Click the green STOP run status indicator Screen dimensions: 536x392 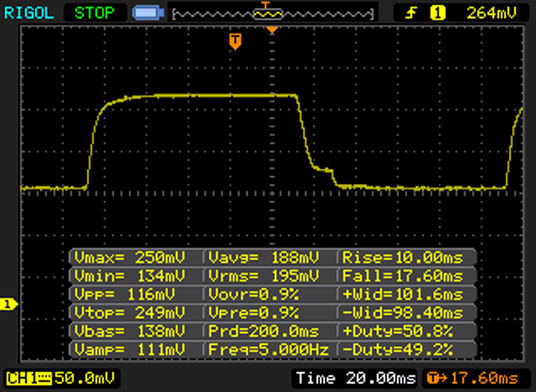(95, 13)
